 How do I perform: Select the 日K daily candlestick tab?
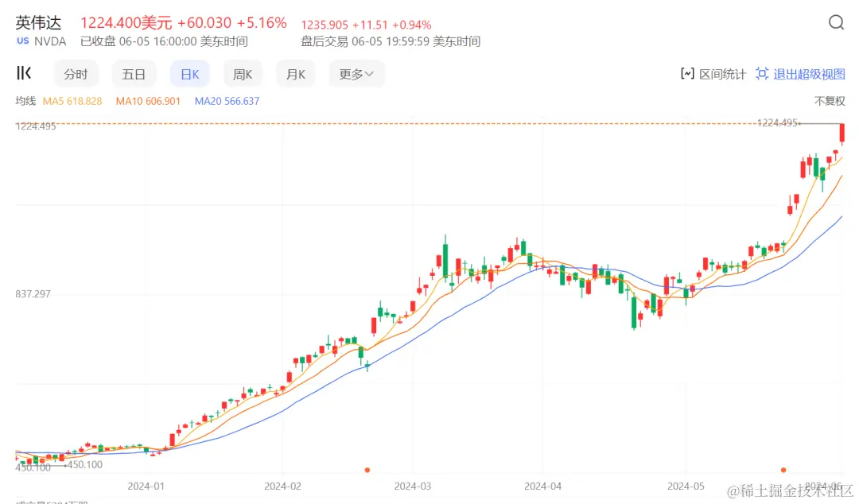[189, 74]
